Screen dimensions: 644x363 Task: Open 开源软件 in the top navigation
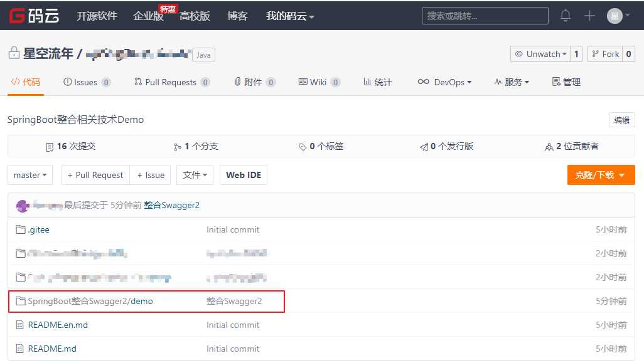click(97, 16)
